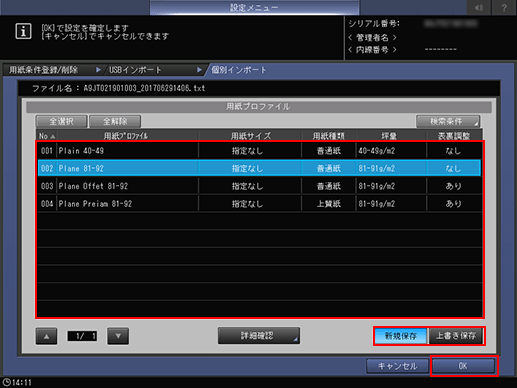Click the information icon at top left
The width and height of the screenshot is (517, 388).
pos(23,32)
